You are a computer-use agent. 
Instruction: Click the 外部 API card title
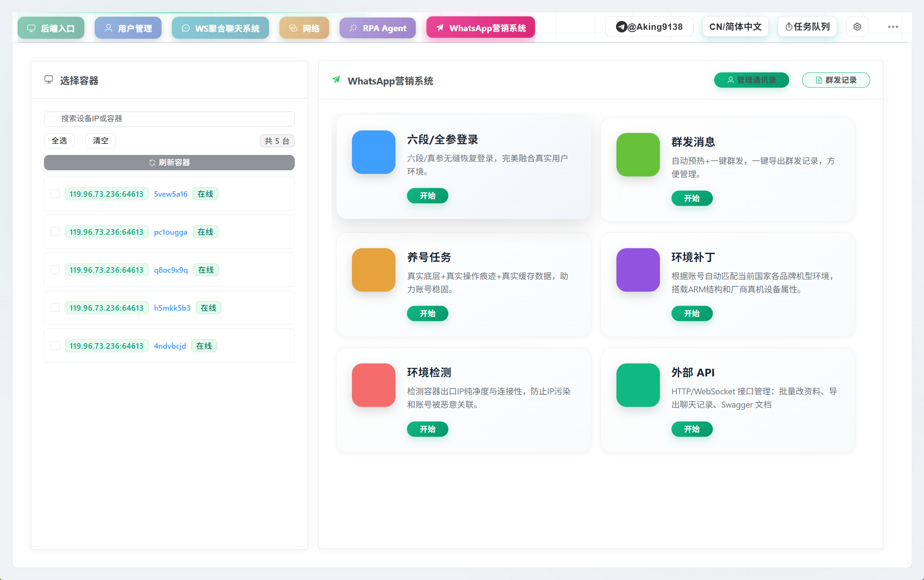tap(693, 373)
